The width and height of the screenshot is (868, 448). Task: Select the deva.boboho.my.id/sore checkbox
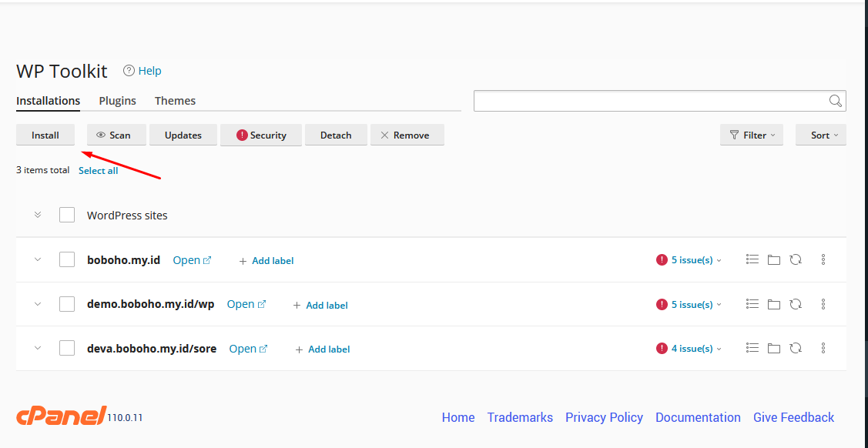(67, 348)
